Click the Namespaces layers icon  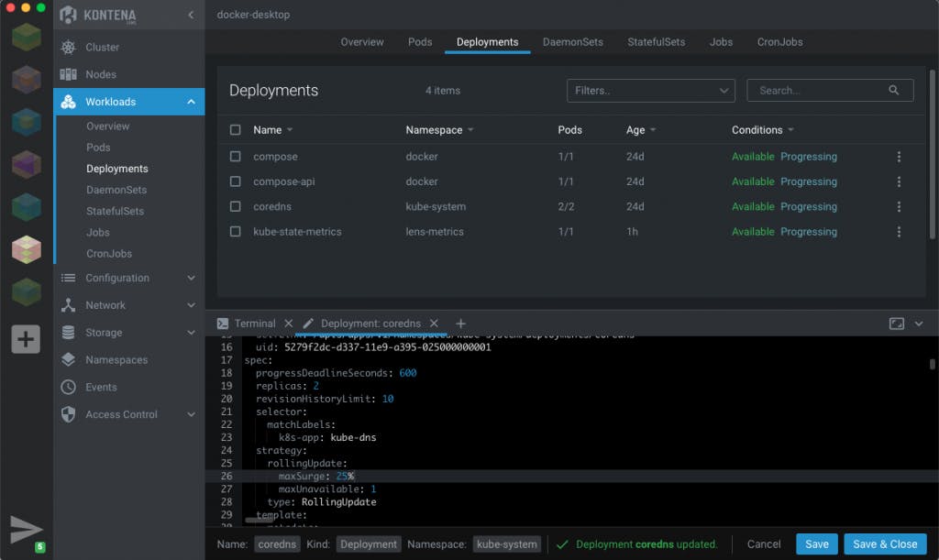pyautogui.click(x=69, y=360)
